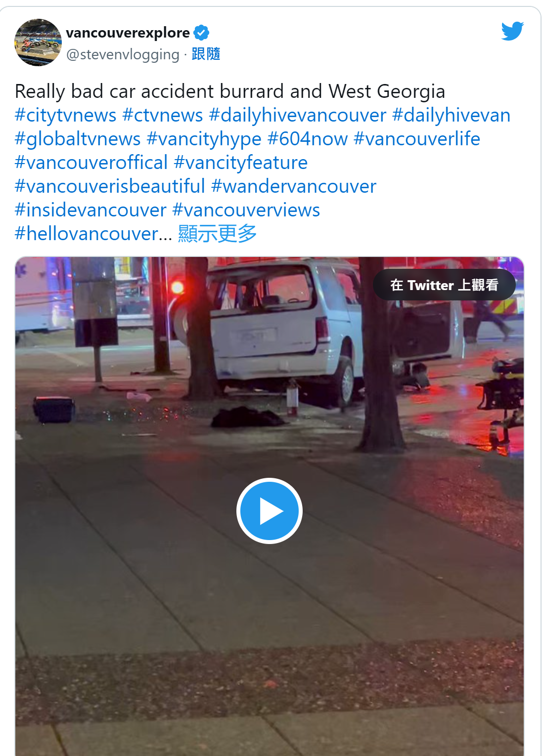Open the #ctvnews hashtag
This screenshot has height=756, width=542.
[163, 115]
